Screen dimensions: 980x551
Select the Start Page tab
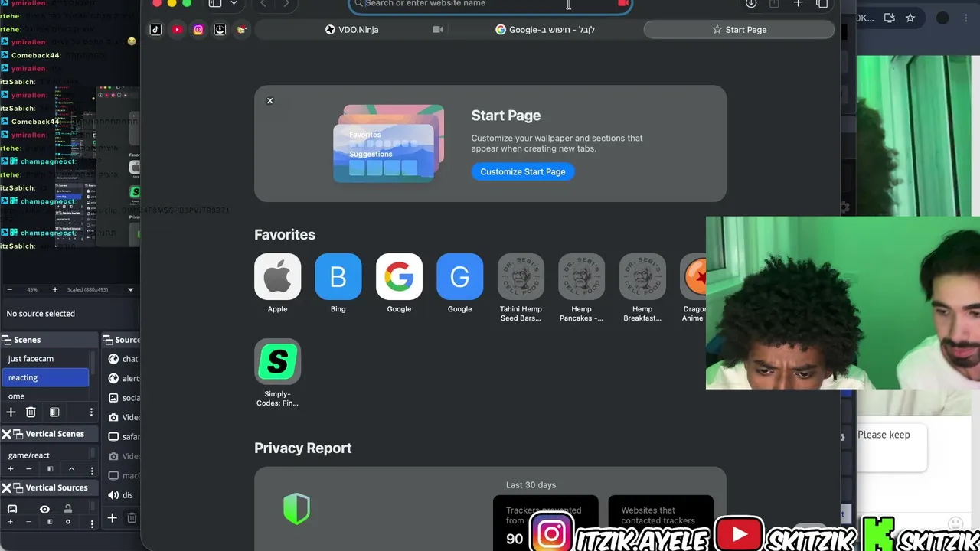tap(739, 30)
